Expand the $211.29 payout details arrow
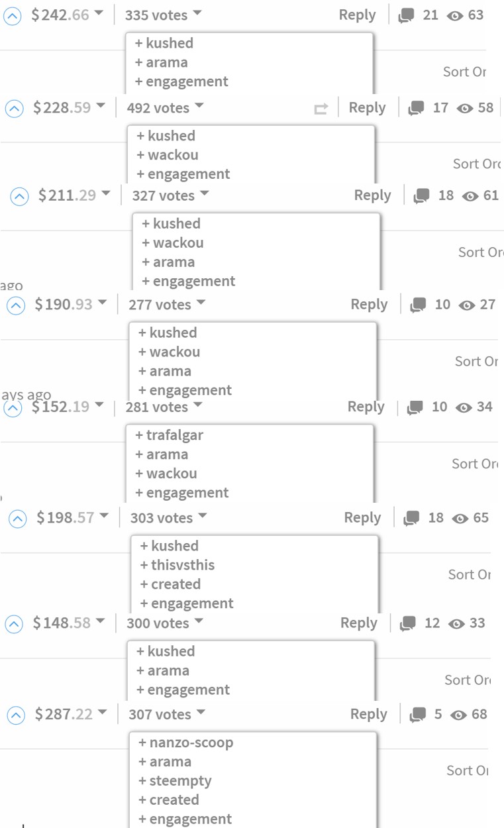 [x=105, y=195]
